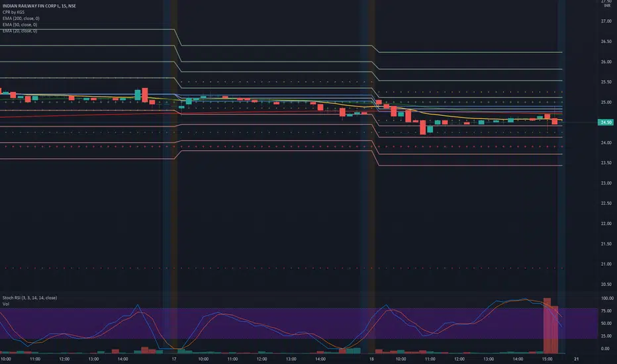Click the current price tag 24.50
The width and height of the screenshot is (617, 364).
pyautogui.click(x=606, y=122)
